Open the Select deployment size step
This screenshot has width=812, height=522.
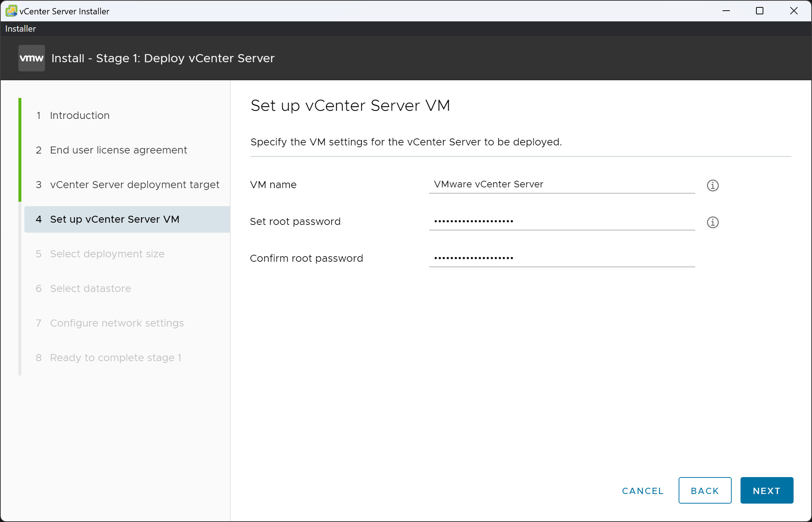tap(107, 254)
